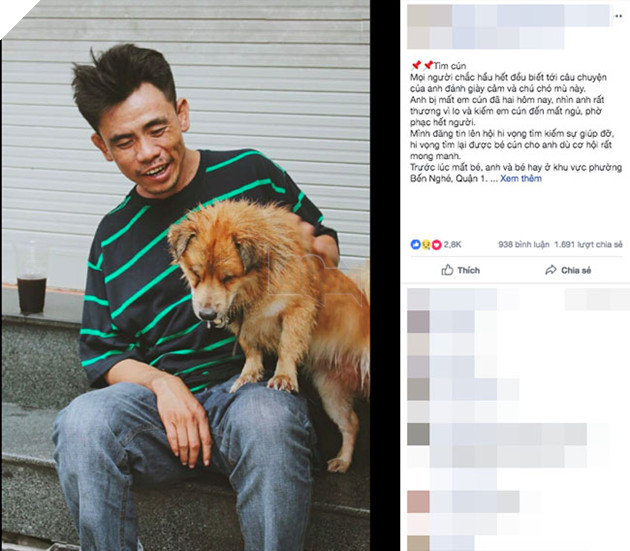Select the red heart reaction icon
Image resolution: width=630 pixels, height=551 pixels.
(x=436, y=244)
